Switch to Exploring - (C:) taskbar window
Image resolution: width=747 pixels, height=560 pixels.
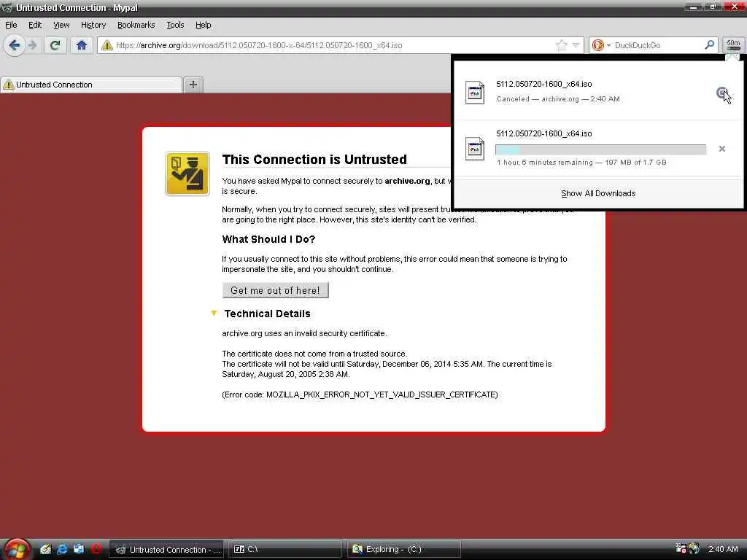point(404,550)
